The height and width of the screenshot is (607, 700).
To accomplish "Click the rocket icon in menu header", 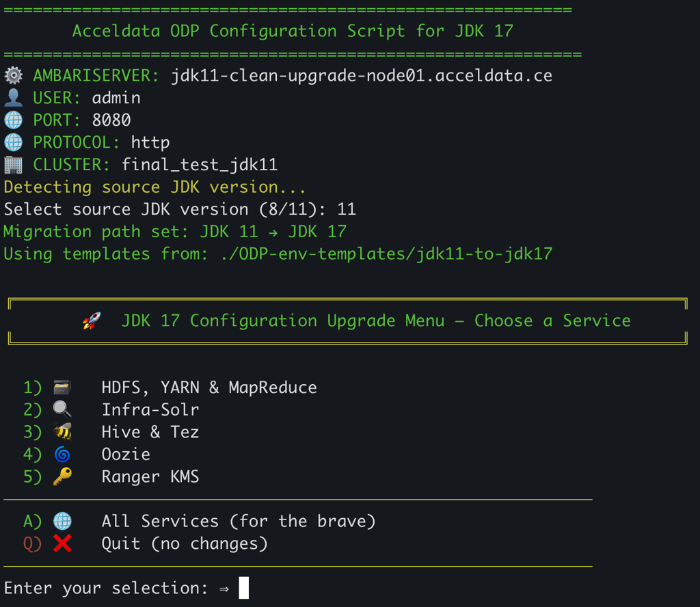I will 91,321.
